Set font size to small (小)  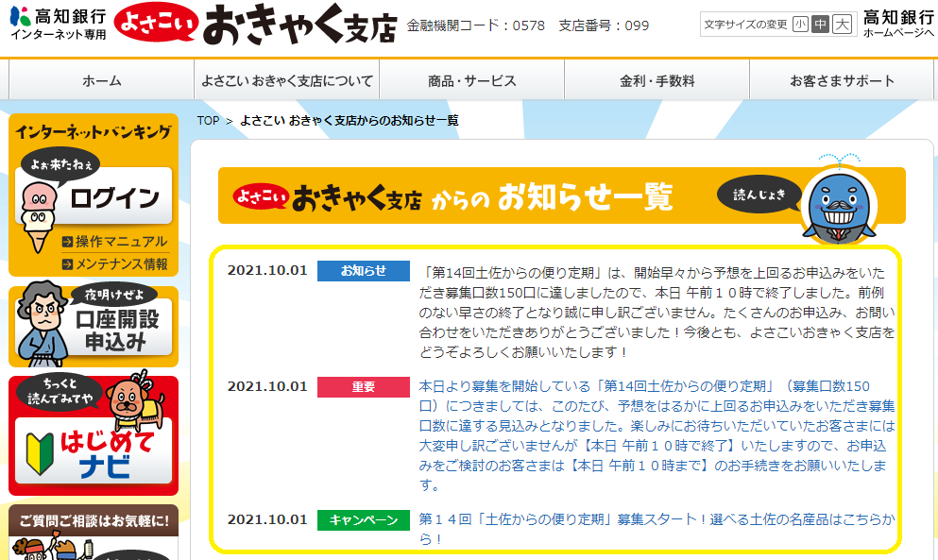click(800, 25)
